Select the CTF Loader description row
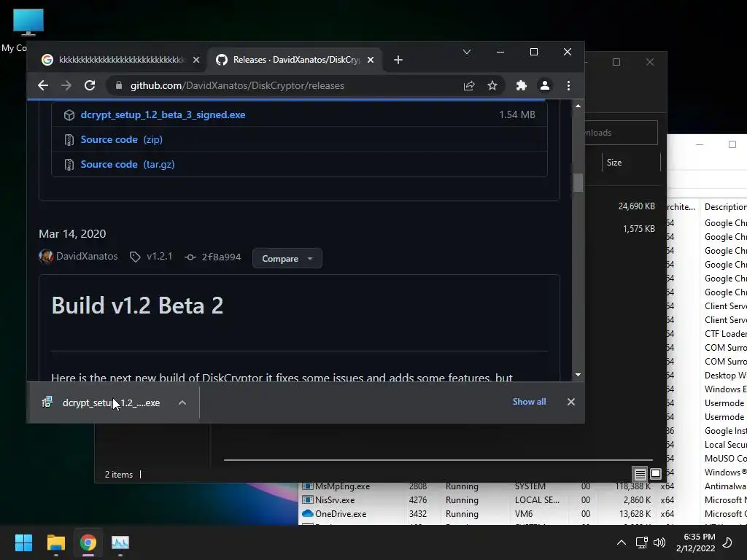The width and height of the screenshot is (747, 560). point(725,334)
